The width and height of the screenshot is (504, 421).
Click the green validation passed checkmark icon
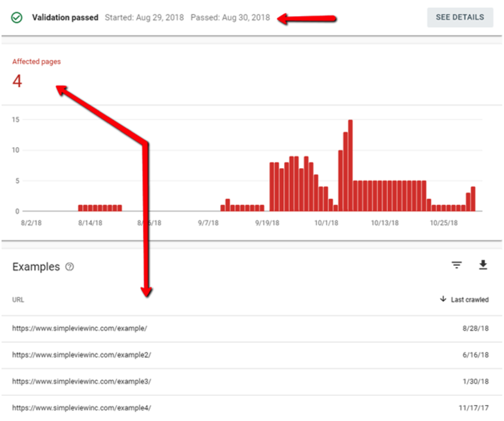tap(17, 17)
